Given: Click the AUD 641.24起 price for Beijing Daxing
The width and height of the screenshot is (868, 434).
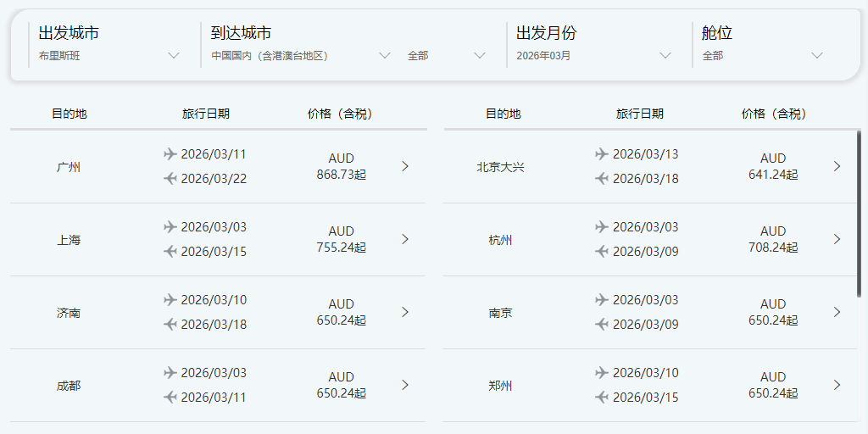Looking at the screenshot, I should click(x=772, y=166).
